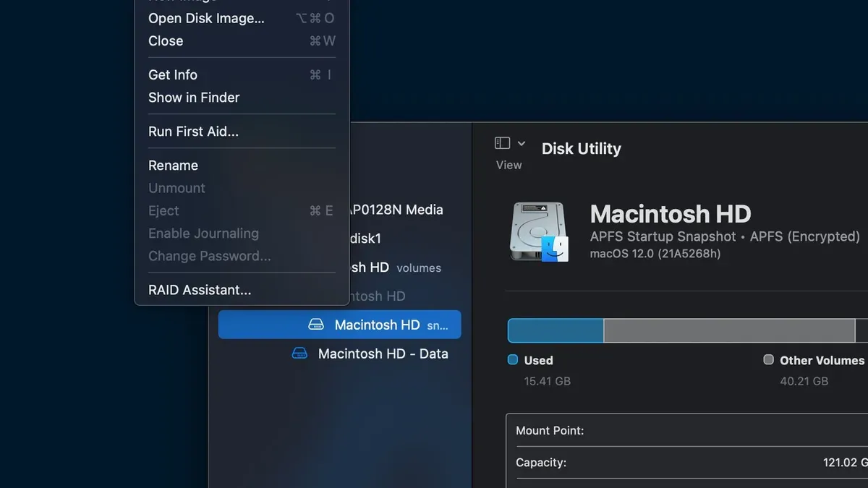Image resolution: width=868 pixels, height=488 pixels.
Task: Click the blue Used segment of storage bar
Action: pos(556,330)
